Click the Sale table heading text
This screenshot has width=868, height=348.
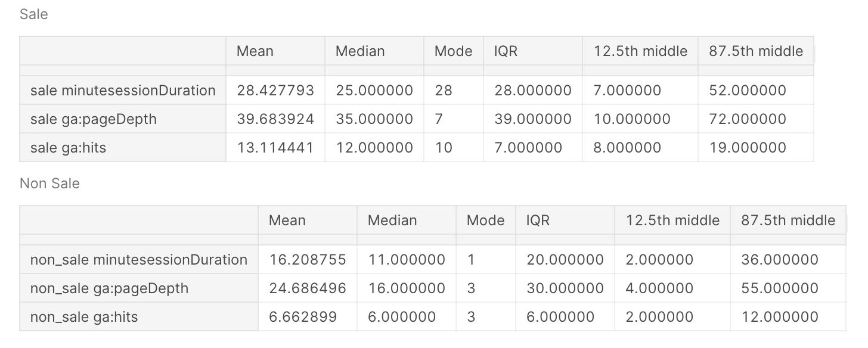pyautogui.click(x=33, y=14)
